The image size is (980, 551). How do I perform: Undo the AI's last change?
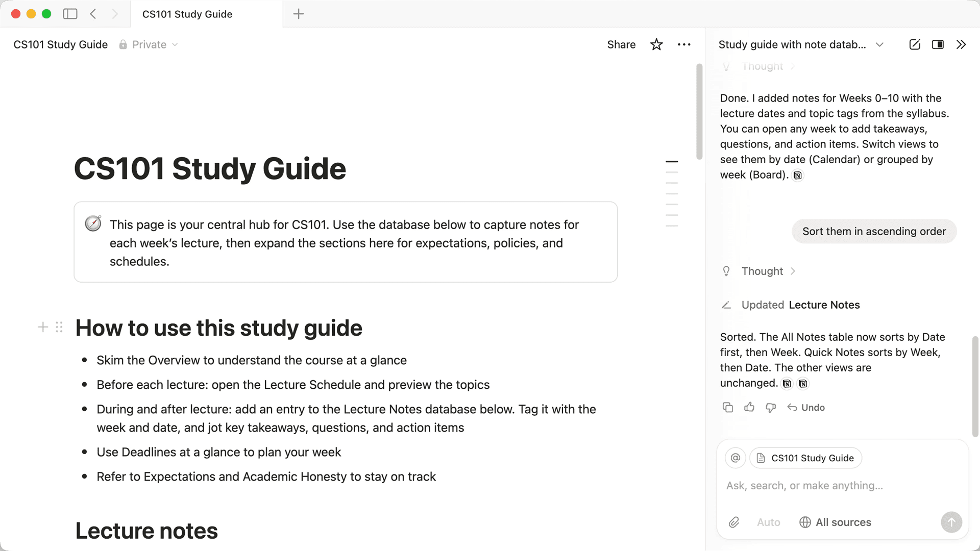click(x=806, y=407)
